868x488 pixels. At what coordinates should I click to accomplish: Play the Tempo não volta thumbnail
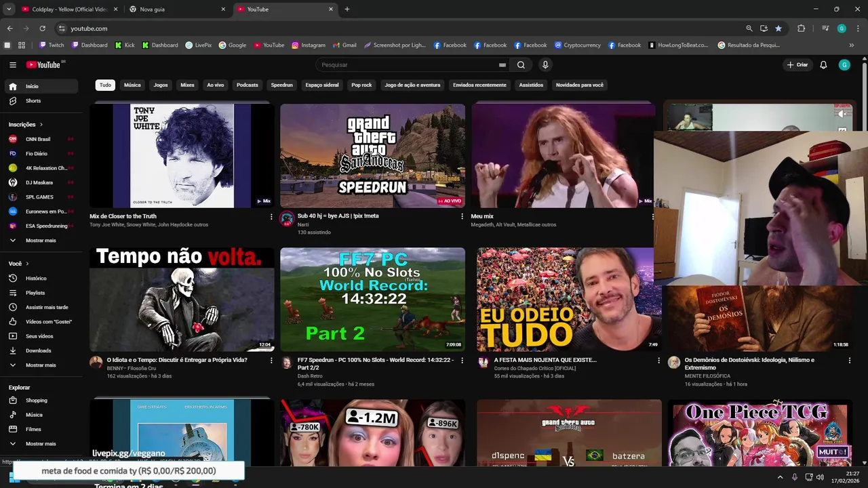coord(182,300)
